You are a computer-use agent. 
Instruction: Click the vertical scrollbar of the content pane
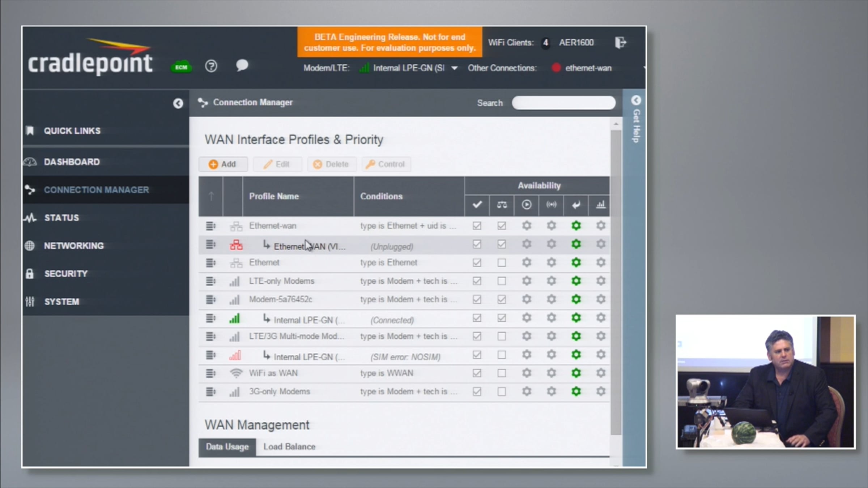[616, 282]
